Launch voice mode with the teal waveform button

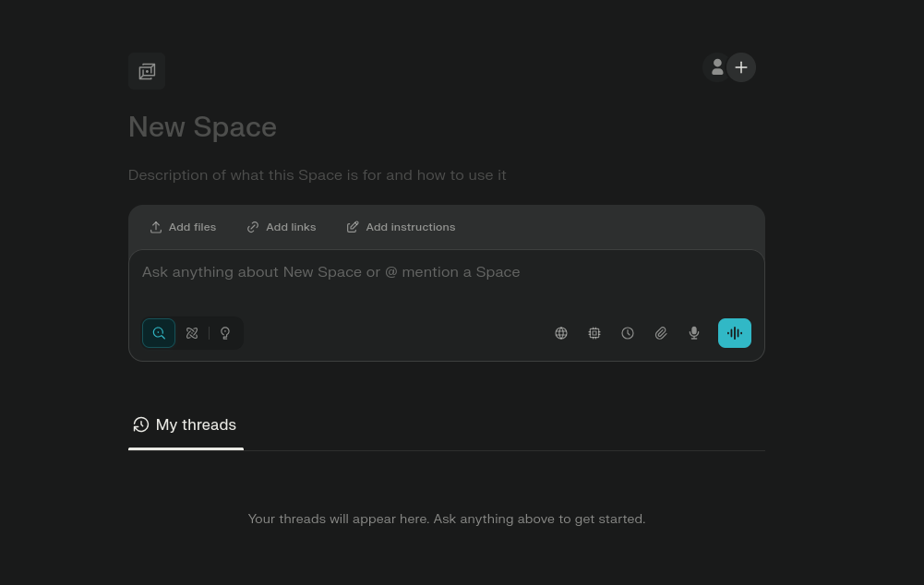point(735,333)
